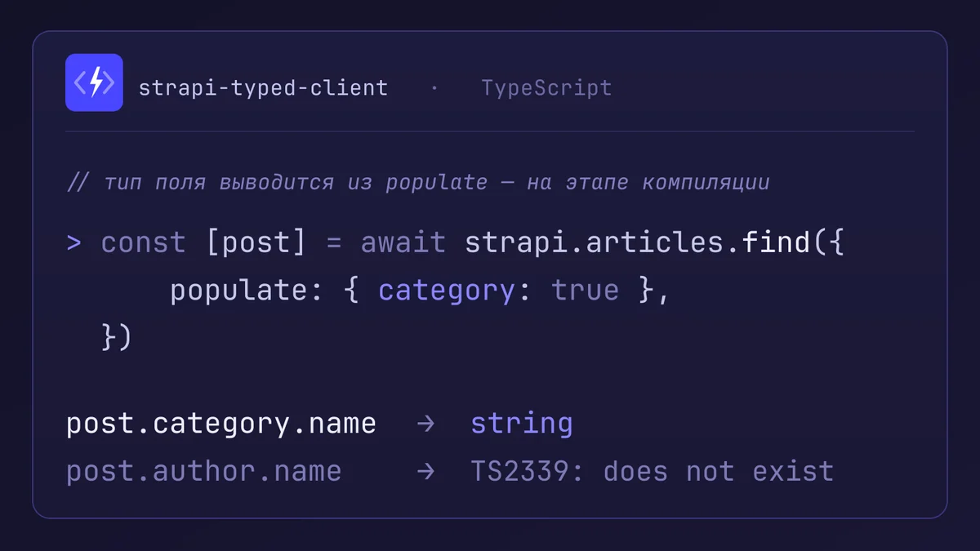Click the "[post]" destructured variable
Image resolution: width=980 pixels, height=551 pixels.
(256, 242)
